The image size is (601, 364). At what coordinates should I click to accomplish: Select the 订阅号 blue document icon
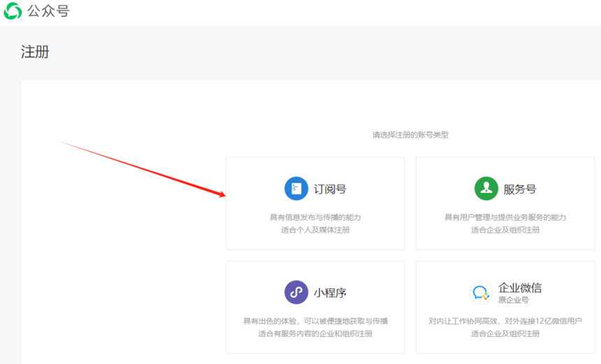pos(296,189)
